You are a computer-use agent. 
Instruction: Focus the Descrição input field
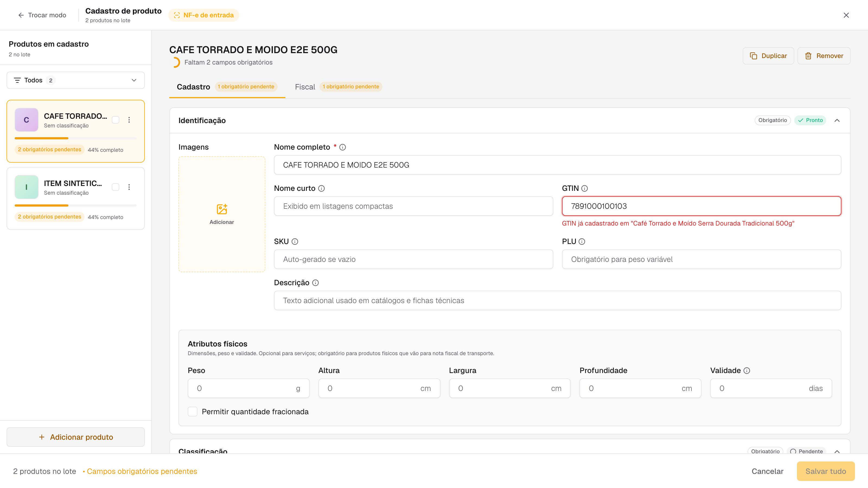tap(557, 300)
